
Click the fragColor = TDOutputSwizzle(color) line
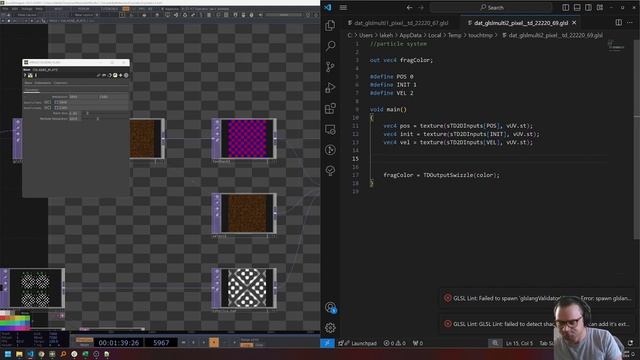pyautogui.click(x=441, y=175)
